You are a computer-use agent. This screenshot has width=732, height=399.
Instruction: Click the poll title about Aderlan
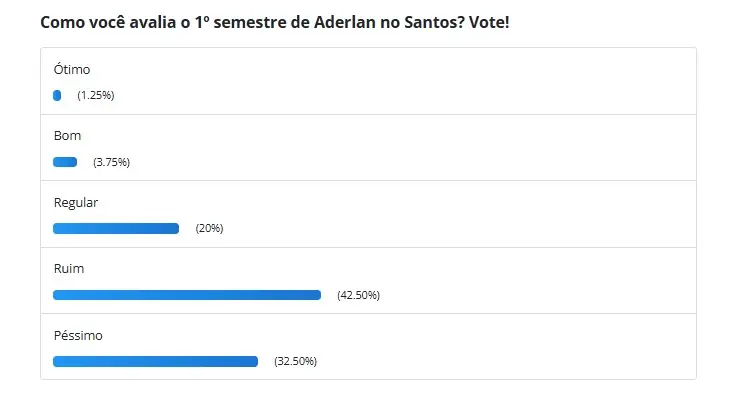274,22
